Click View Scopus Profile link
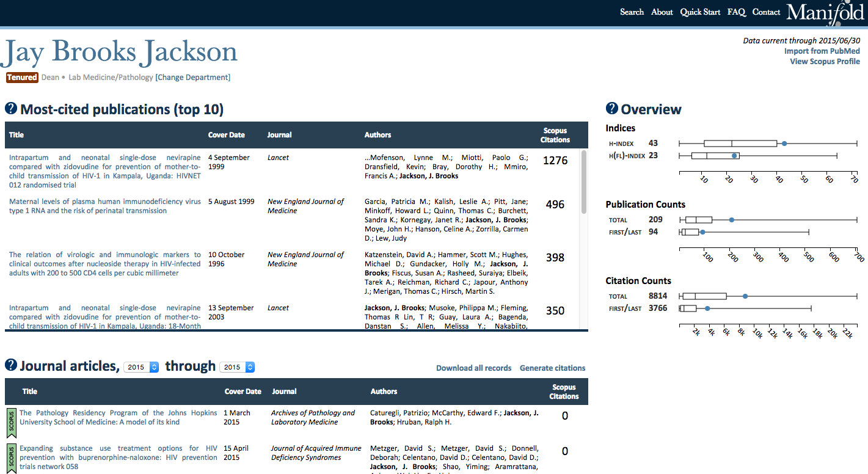Image resolution: width=868 pixels, height=474 pixels. point(825,61)
